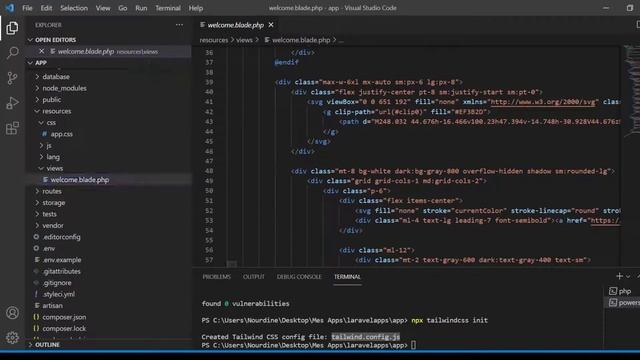This screenshot has width=640, height=360.
Task: Open the composer.json file
Action: click(64, 317)
